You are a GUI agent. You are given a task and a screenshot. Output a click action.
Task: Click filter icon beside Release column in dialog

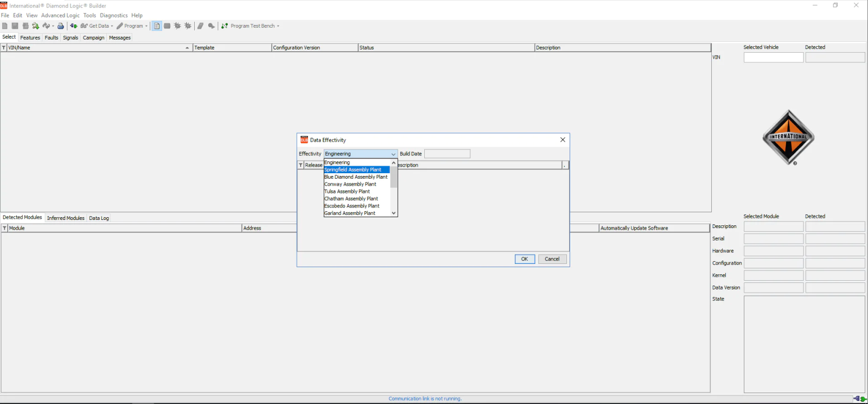point(301,165)
